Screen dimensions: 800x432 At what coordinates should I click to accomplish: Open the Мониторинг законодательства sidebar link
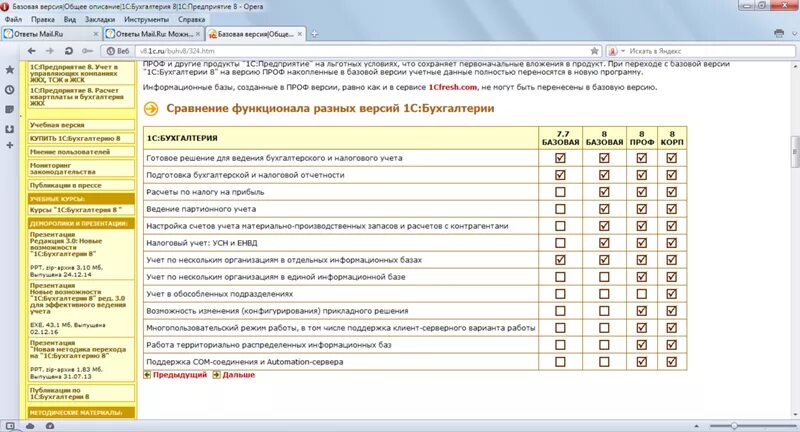(81, 169)
